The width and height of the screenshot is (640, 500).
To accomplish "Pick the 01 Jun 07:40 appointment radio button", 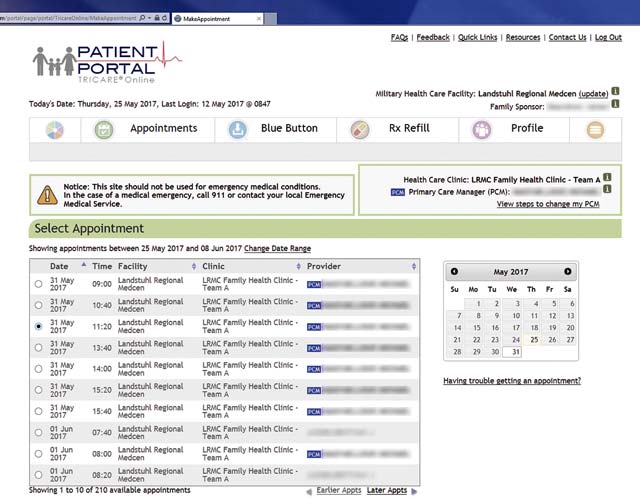I will click(x=39, y=432).
